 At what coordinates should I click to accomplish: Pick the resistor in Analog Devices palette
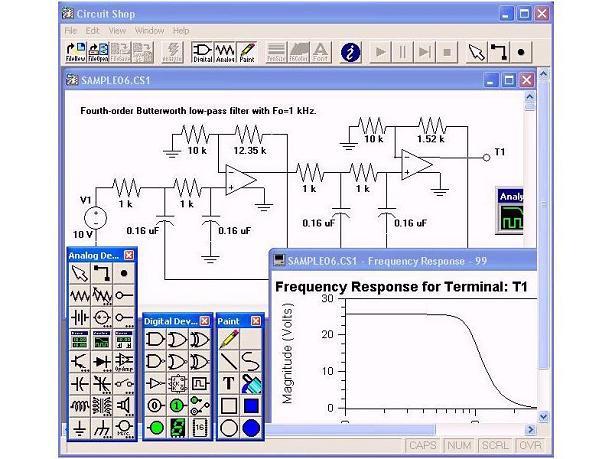[80, 296]
